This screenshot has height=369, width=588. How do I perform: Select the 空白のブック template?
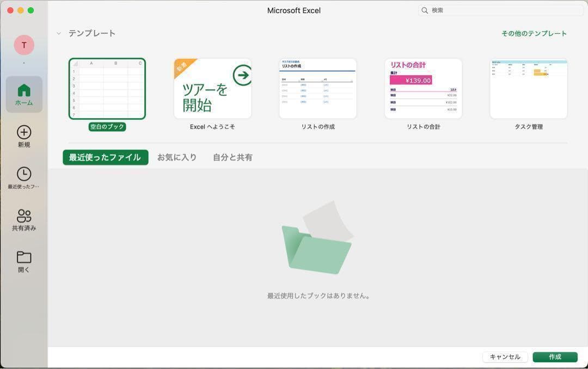pos(107,88)
